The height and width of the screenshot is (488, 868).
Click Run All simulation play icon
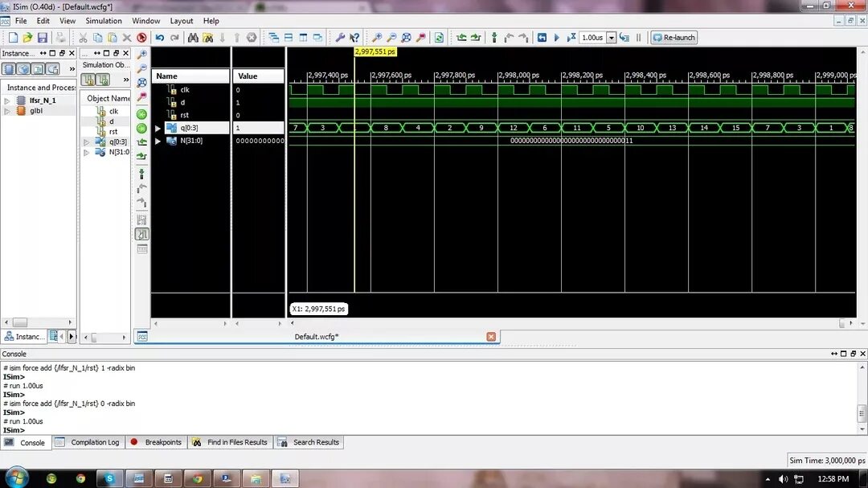point(557,38)
